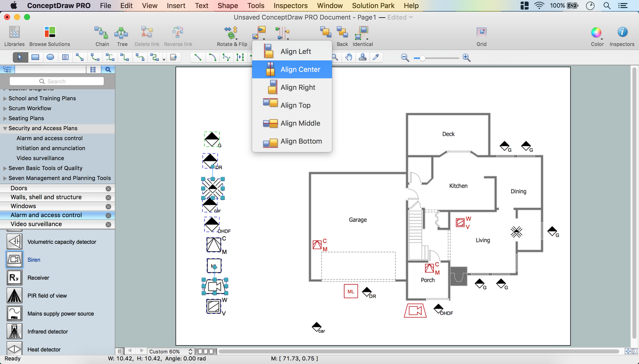This screenshot has width=639, height=364.
Task: Close Walls, shell and structure library
Action: (x=108, y=198)
